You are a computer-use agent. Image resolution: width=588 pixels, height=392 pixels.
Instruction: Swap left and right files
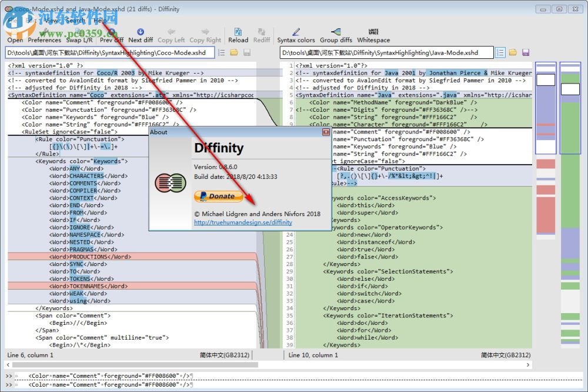coord(79,35)
